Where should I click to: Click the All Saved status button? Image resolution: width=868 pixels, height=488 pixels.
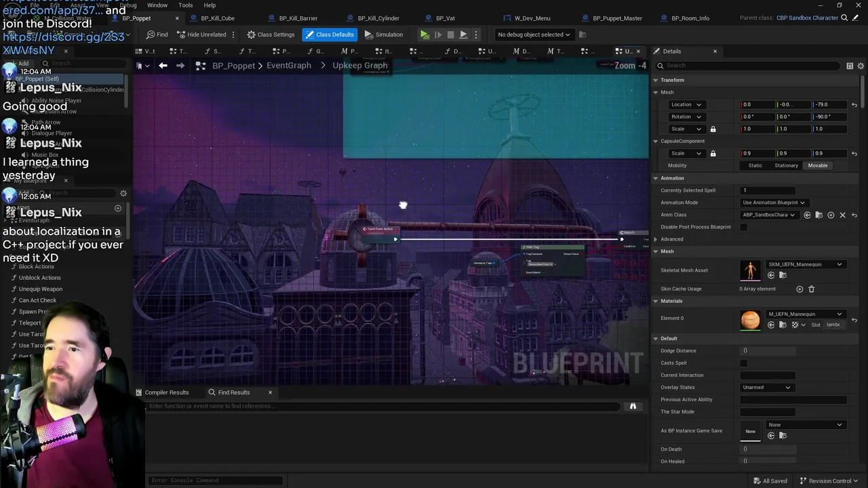[x=770, y=481]
